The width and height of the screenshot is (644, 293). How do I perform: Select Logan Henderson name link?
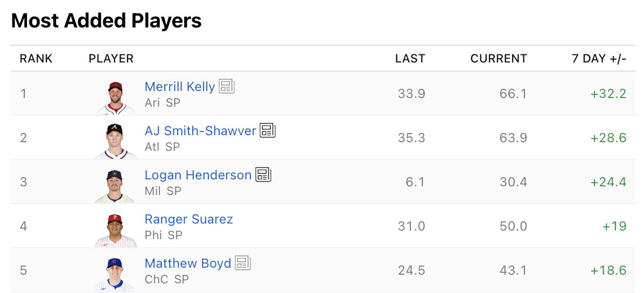(x=198, y=175)
